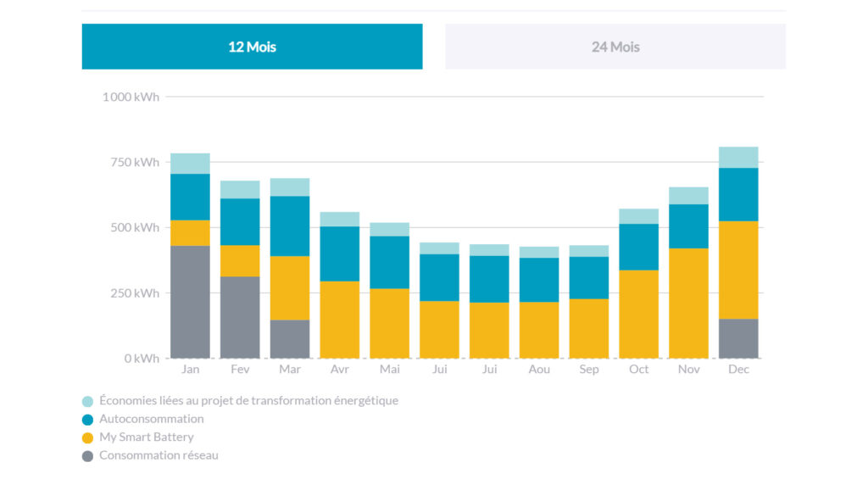This screenshot has height=479, width=868.
Task: Select the gray segment of the Jan bar
Action: coord(190,302)
